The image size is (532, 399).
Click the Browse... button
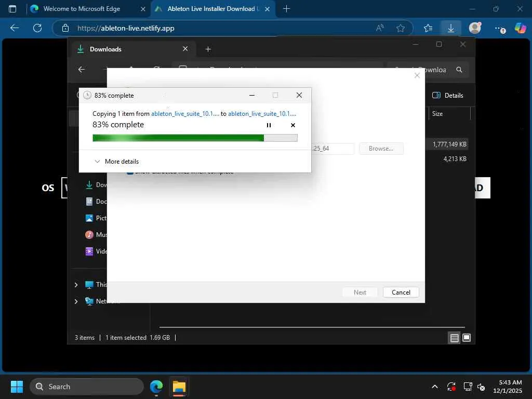tap(381, 149)
